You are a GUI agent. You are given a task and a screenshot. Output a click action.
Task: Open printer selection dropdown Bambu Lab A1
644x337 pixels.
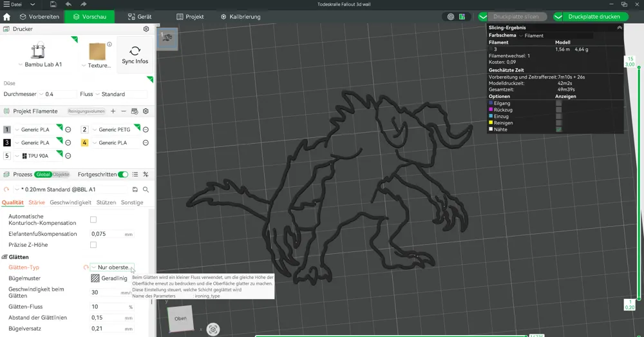[x=40, y=64]
